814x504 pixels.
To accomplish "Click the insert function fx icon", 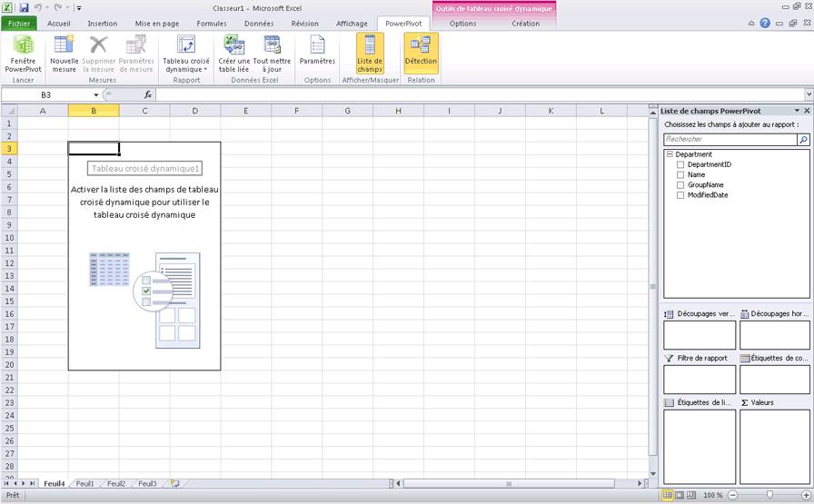I will (x=148, y=94).
